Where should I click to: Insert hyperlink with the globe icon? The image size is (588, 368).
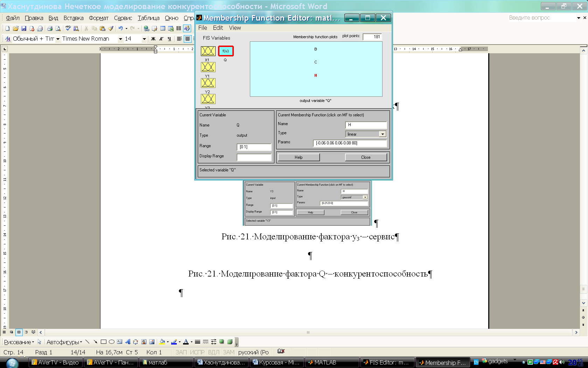pyautogui.click(x=146, y=28)
